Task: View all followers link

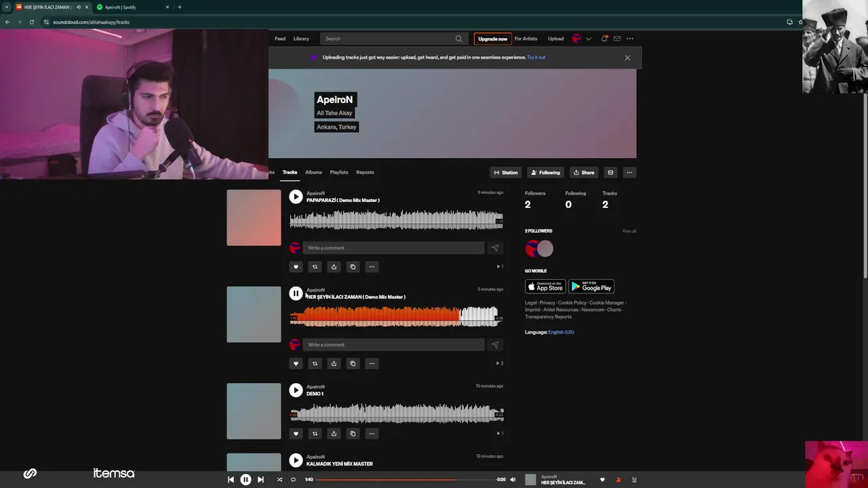Action: tap(629, 231)
